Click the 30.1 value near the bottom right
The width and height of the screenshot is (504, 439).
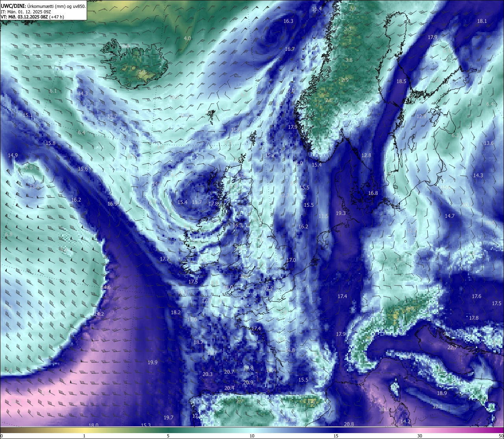384,409
